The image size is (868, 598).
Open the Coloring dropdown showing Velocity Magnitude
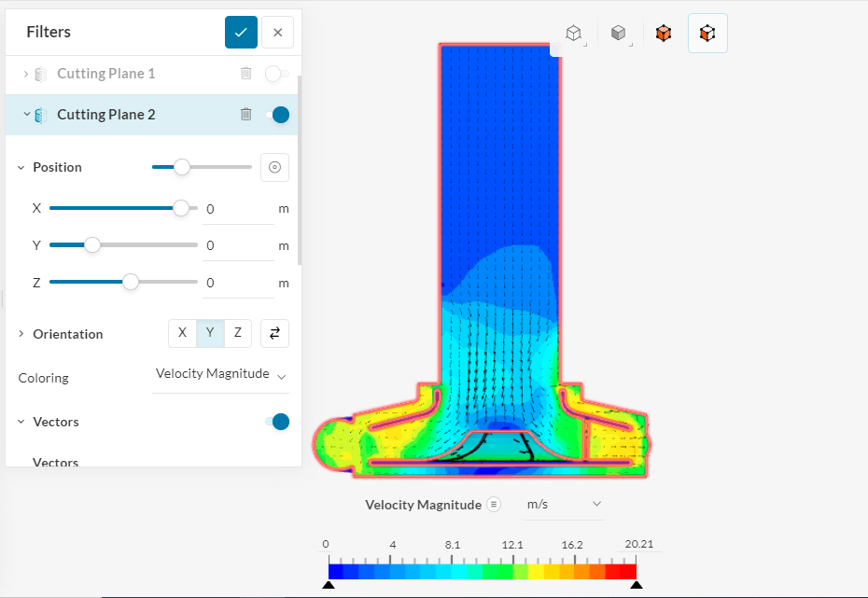(220, 373)
